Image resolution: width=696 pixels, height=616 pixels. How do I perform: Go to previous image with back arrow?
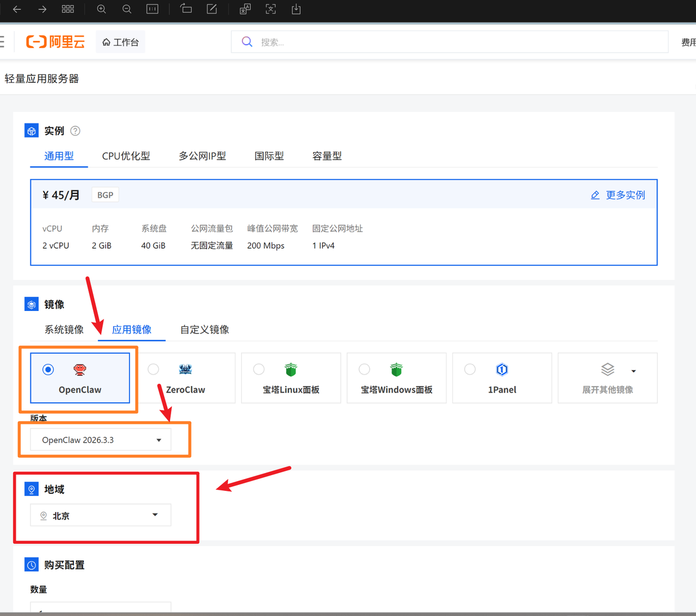point(17,9)
